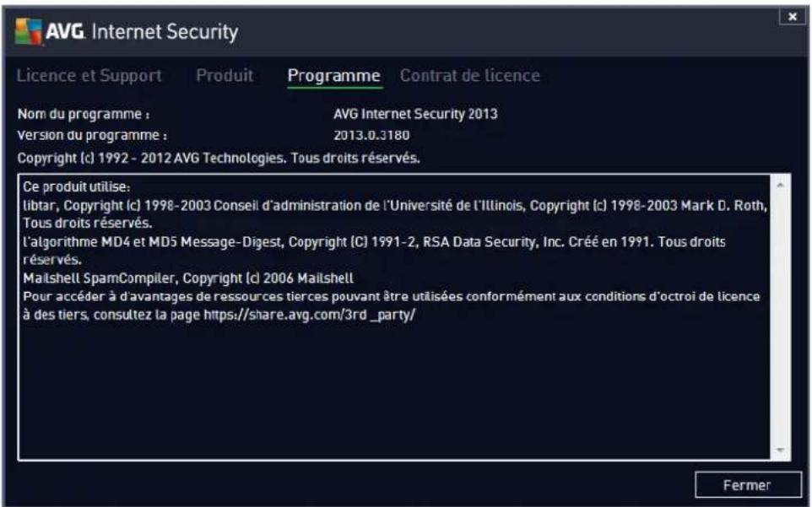Click the Fermer button
The width and height of the screenshot is (812, 507).
(747, 485)
